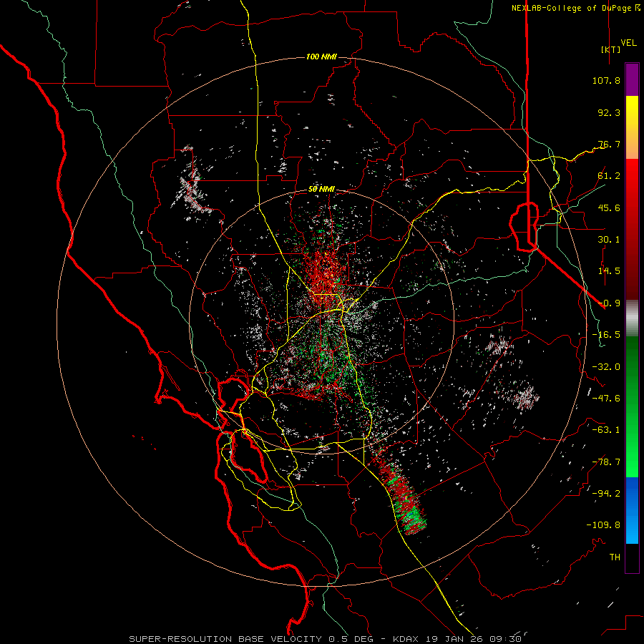Viewport: 644px width, 644px height.
Task: Select the -109.8 legend value
Action: (x=603, y=525)
